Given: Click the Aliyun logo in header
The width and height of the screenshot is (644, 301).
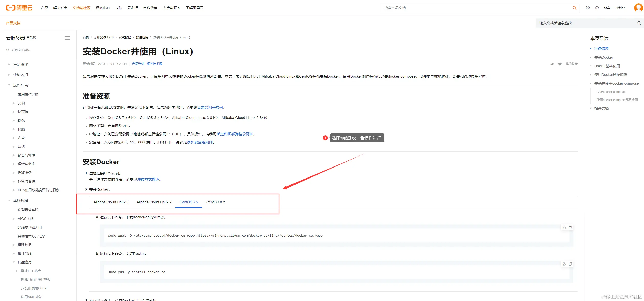Looking at the screenshot, I should click(19, 8).
